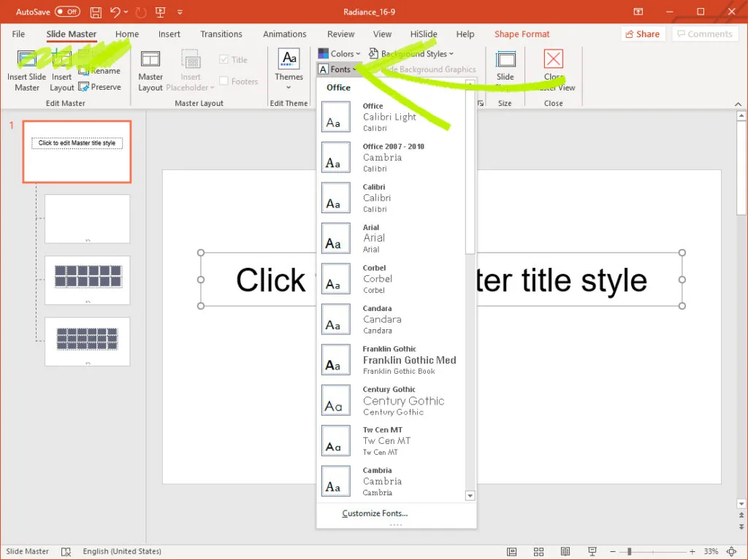Switch to Reading View icon
This screenshot has height=560, width=748.
565,551
